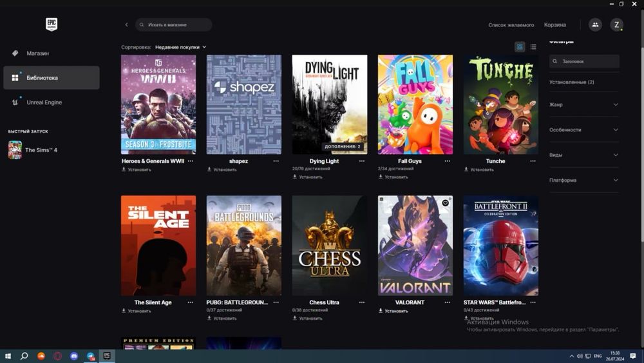
Task: Click the store search field
Action: tap(174, 25)
